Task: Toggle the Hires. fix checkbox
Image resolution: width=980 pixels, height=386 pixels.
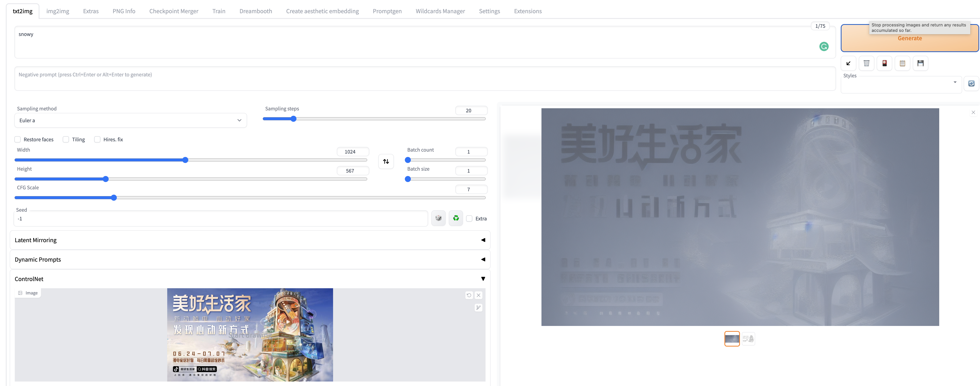Action: 97,139
